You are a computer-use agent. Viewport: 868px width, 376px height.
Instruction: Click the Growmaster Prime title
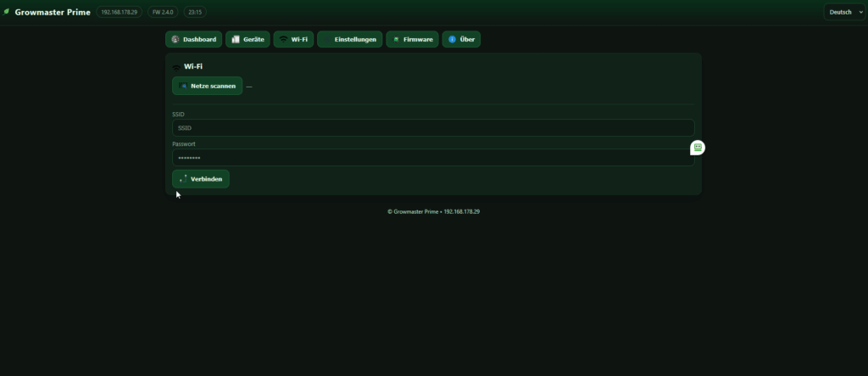click(53, 12)
